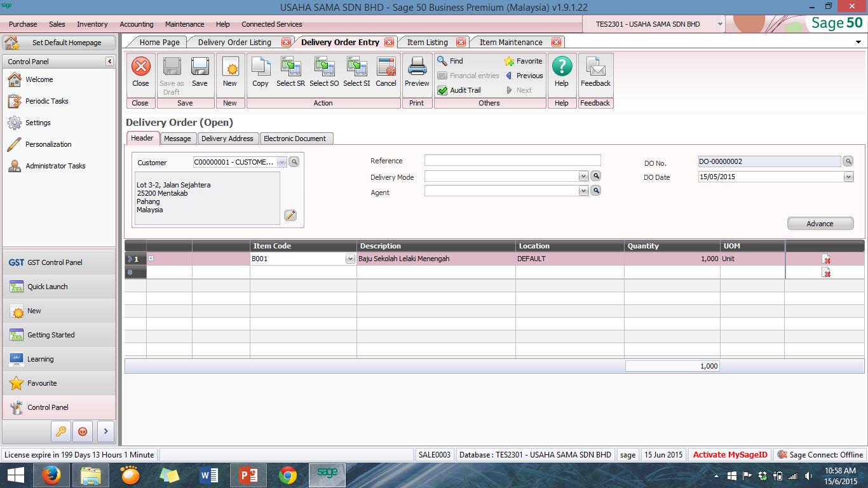Open Periodic Tasks in Control Panel
The width and height of the screenshot is (868, 488).
coord(46,101)
